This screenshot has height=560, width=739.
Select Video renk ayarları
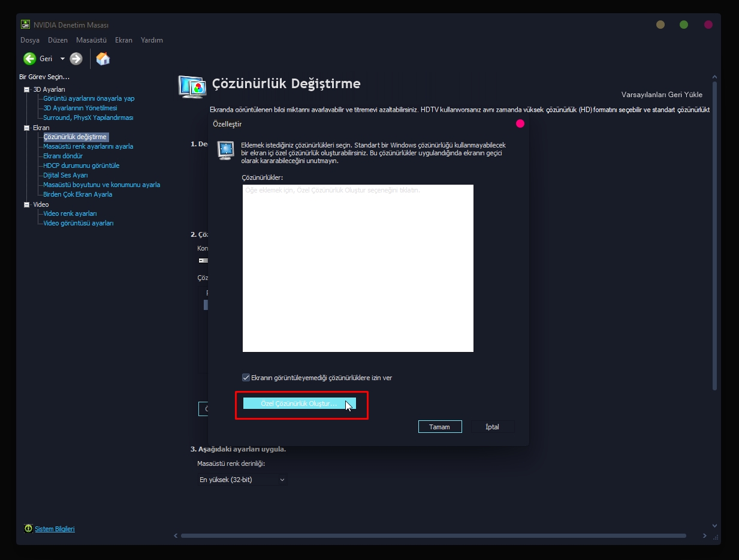tap(70, 213)
